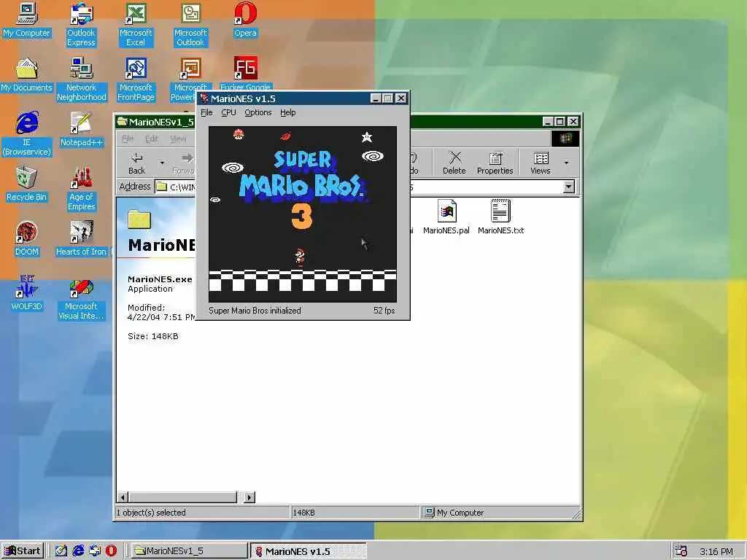Click 'Super Mario Bros initialized' status text
Screen dimensions: 747x560
[255, 311]
